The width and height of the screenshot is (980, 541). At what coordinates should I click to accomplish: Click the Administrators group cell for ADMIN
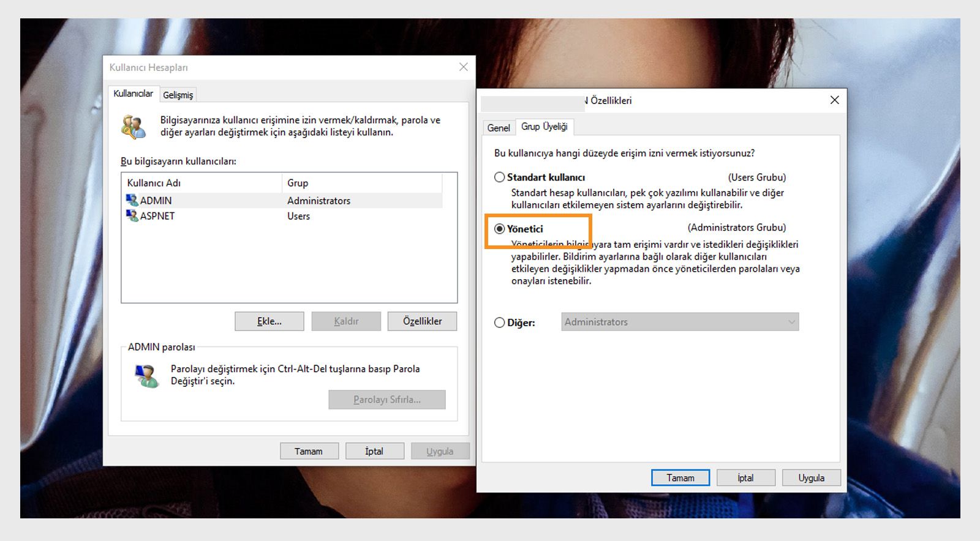coord(318,201)
